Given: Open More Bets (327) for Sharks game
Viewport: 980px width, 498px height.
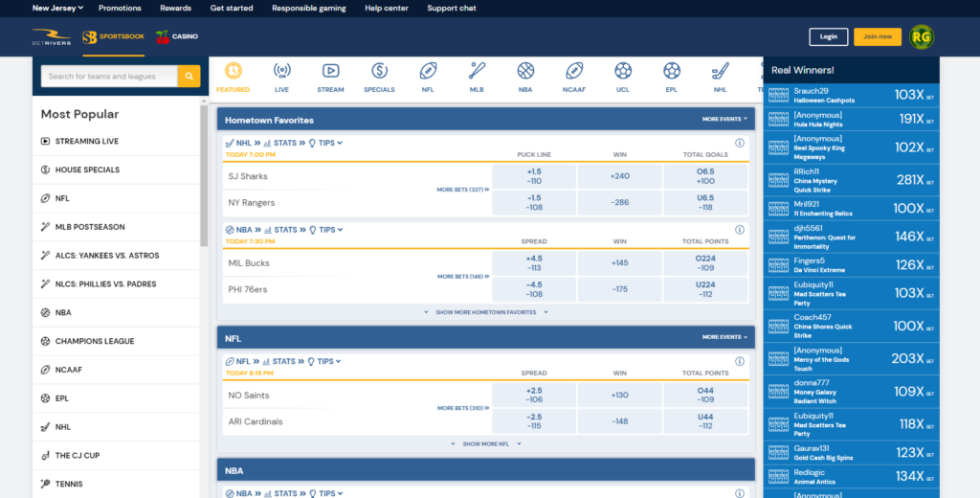Looking at the screenshot, I should click(x=463, y=190).
